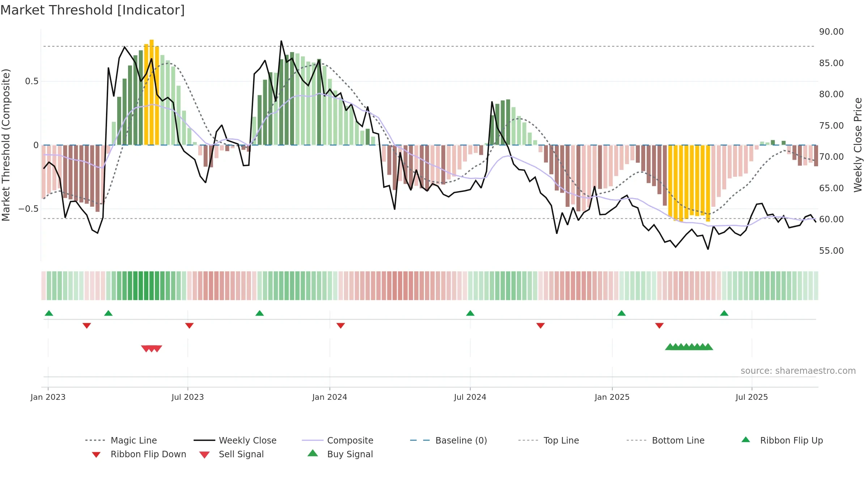Click the Sell Signal legend triangle

click(204, 454)
